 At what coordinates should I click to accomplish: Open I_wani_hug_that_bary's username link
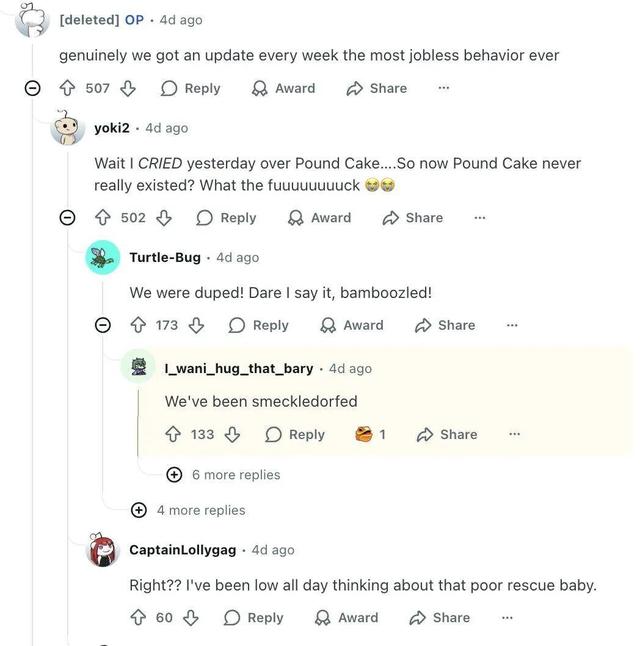(239, 368)
